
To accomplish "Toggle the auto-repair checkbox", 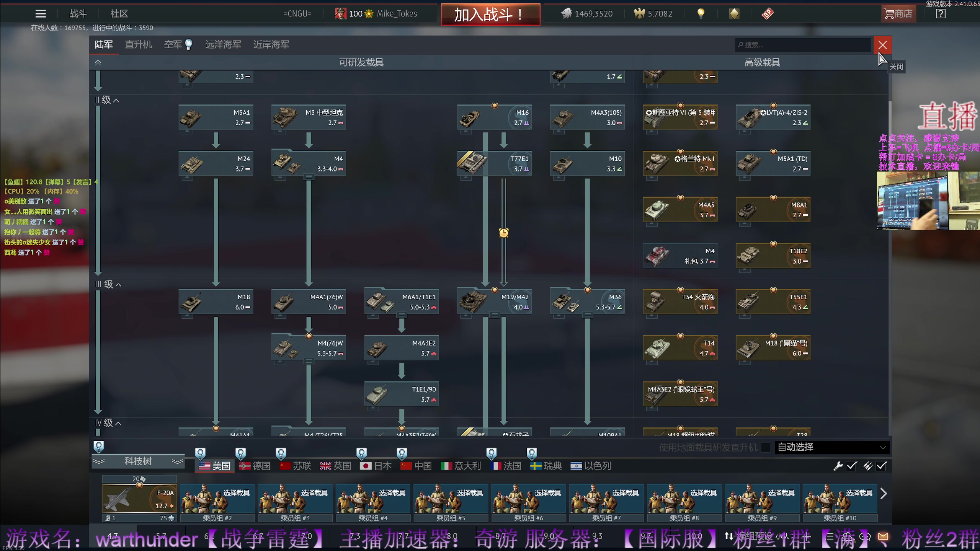I will click(852, 466).
